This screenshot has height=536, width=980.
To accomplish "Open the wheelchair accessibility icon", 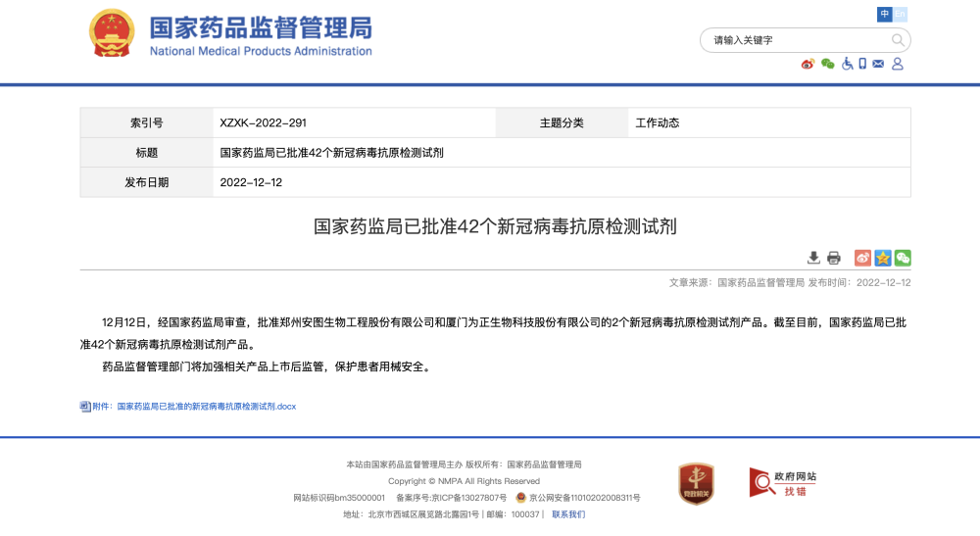I will pyautogui.click(x=847, y=64).
